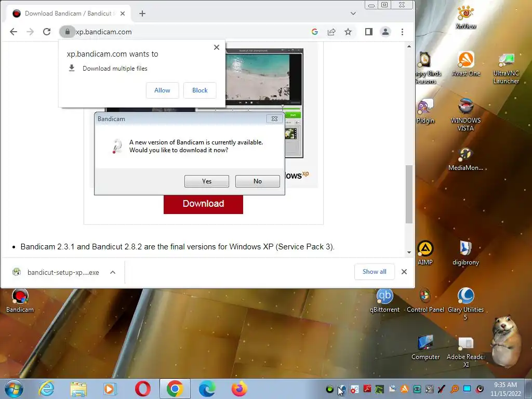Image resolution: width=532 pixels, height=399 pixels.
Task: Open XnView desktop icon
Action: [465, 17]
